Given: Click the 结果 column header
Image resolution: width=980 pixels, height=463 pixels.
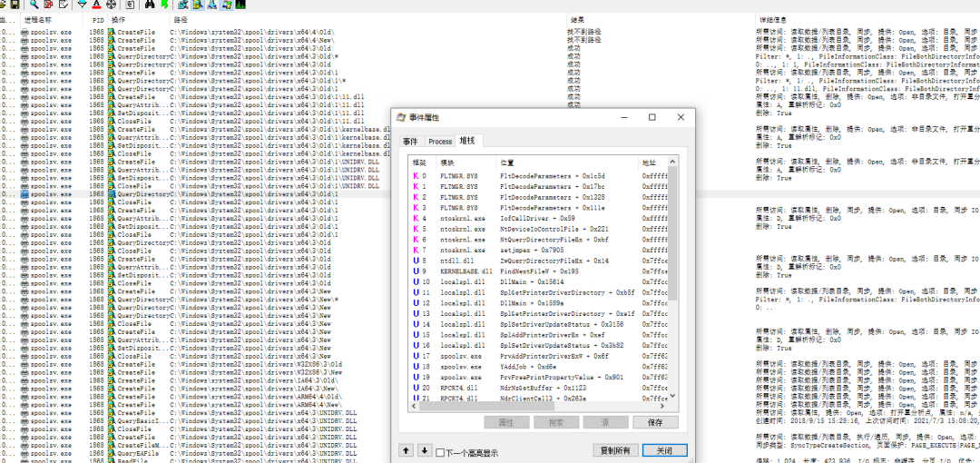Looking at the screenshot, I should [x=660, y=20].
